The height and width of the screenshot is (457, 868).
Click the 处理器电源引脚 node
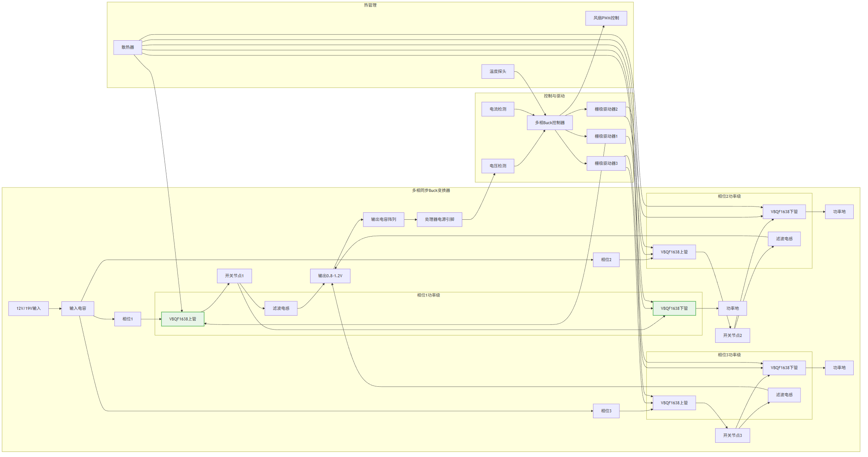(x=439, y=219)
